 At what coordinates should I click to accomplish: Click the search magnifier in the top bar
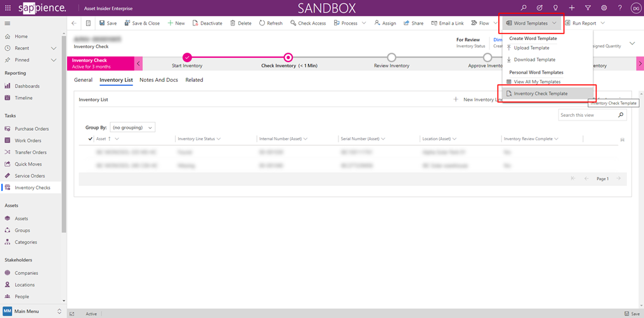(x=524, y=8)
